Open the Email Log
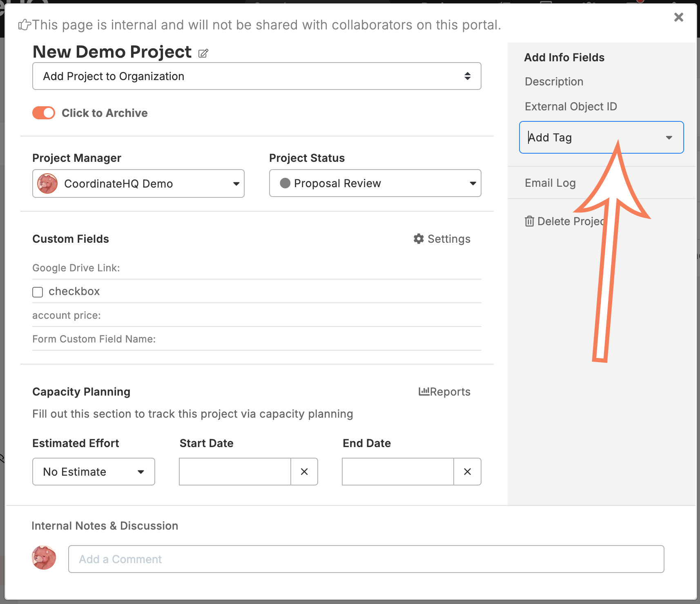The height and width of the screenshot is (604, 700). [550, 183]
